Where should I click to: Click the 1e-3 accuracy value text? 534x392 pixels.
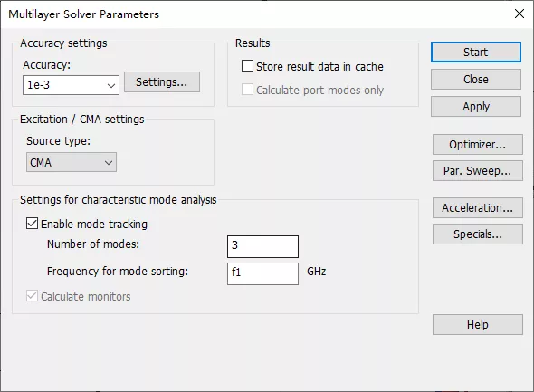39,85
